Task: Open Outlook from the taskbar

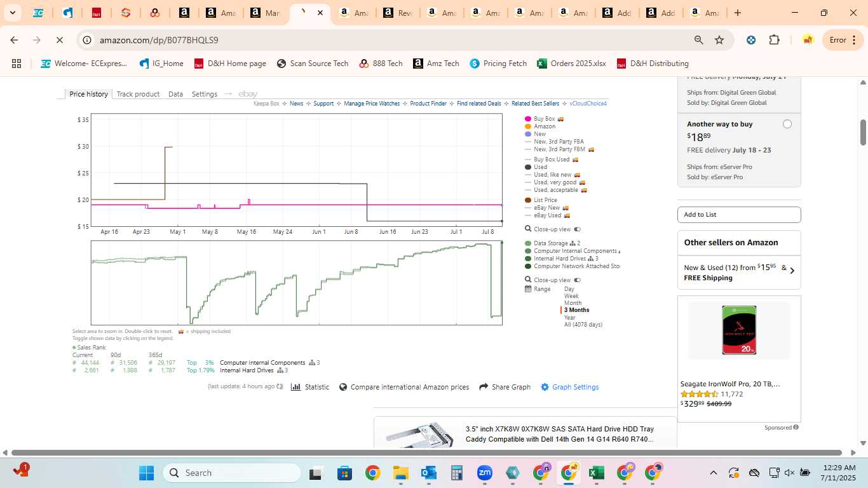Action: [x=428, y=473]
